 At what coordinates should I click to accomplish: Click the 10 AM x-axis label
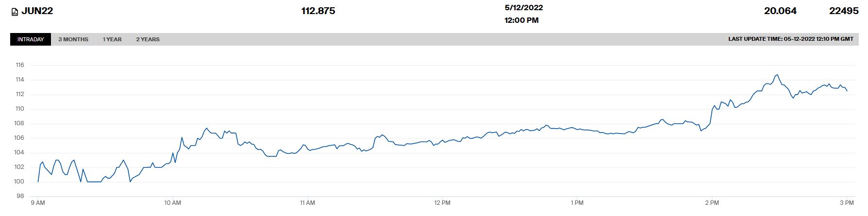172,203
